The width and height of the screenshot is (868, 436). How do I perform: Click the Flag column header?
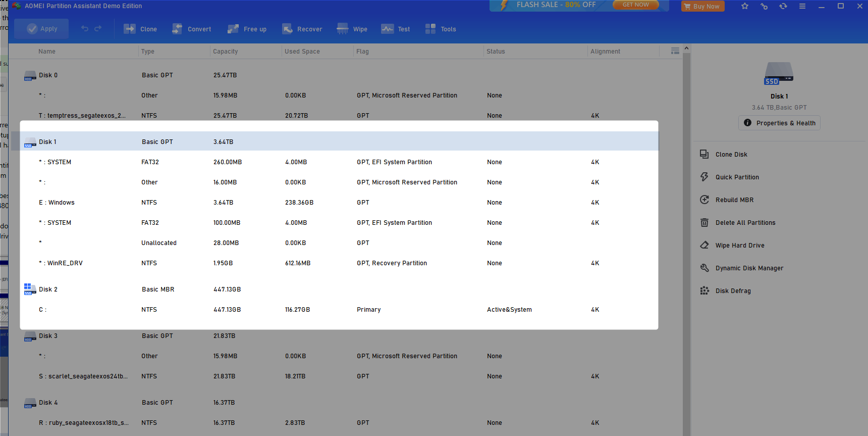tap(362, 52)
